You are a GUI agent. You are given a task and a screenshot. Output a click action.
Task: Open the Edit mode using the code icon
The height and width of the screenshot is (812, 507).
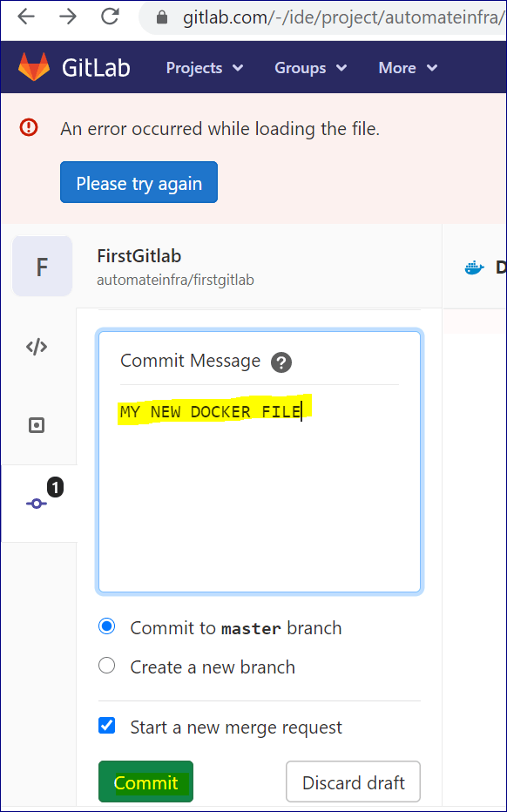pyautogui.click(x=36, y=346)
